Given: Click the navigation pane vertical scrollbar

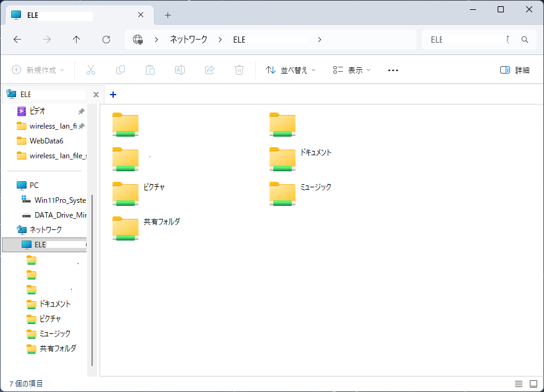Looking at the screenshot, I should tap(92, 278).
